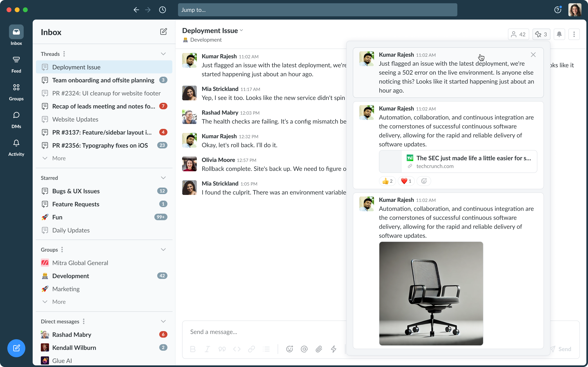Toggle the thumbs up reaction
This screenshot has height=367, width=588.
click(x=387, y=181)
